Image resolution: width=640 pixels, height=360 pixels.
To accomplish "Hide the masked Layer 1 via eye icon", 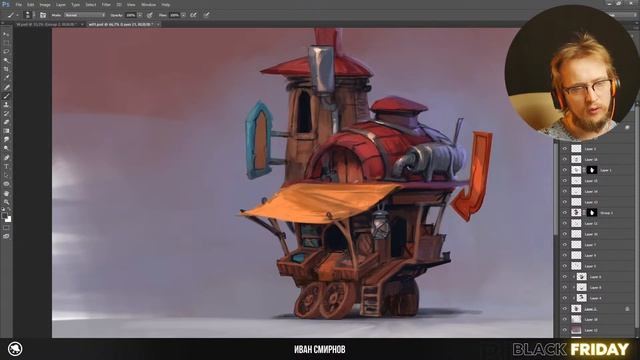I will 565,170.
